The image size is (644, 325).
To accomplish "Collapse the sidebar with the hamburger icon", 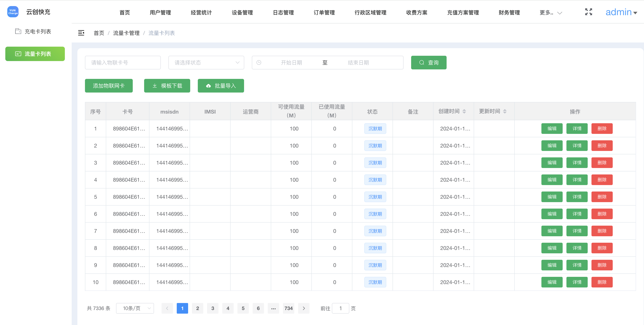I will click(81, 33).
